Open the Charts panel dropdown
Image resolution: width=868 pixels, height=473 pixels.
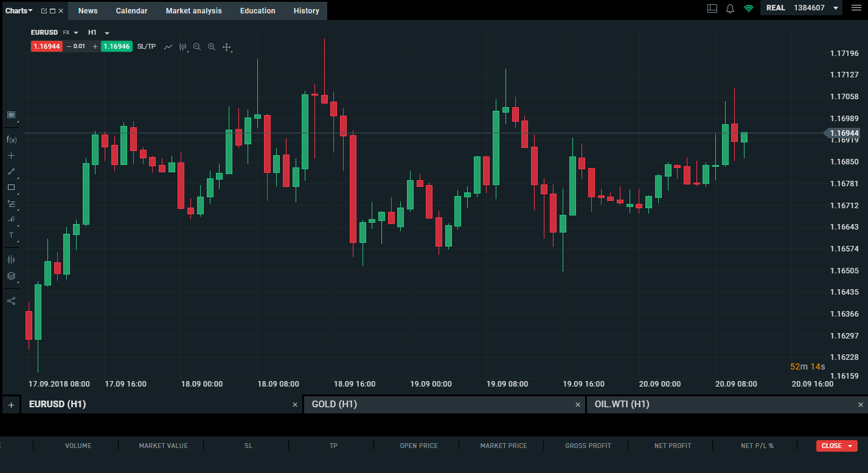19,11
